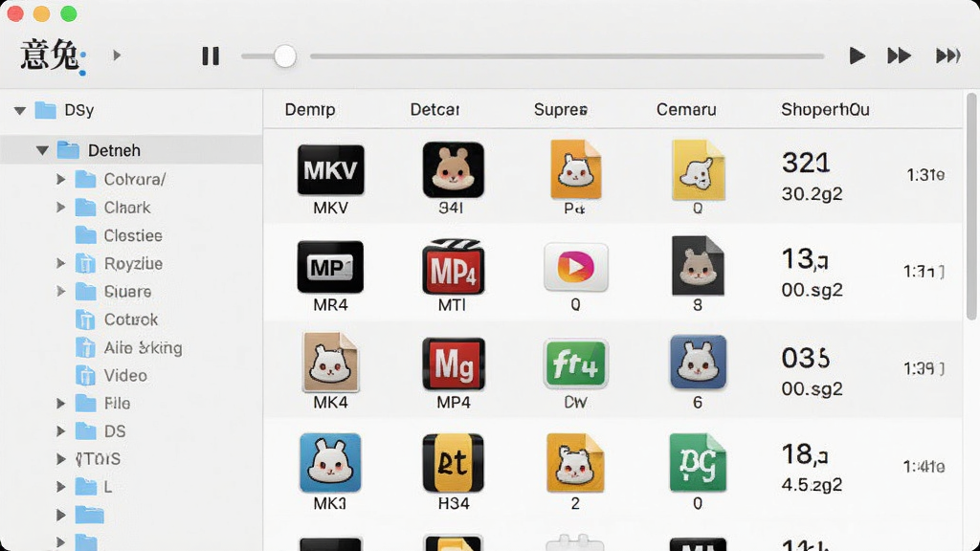Click the Cemaru column header
Image resolution: width=980 pixels, height=551 pixels.
pos(686,110)
